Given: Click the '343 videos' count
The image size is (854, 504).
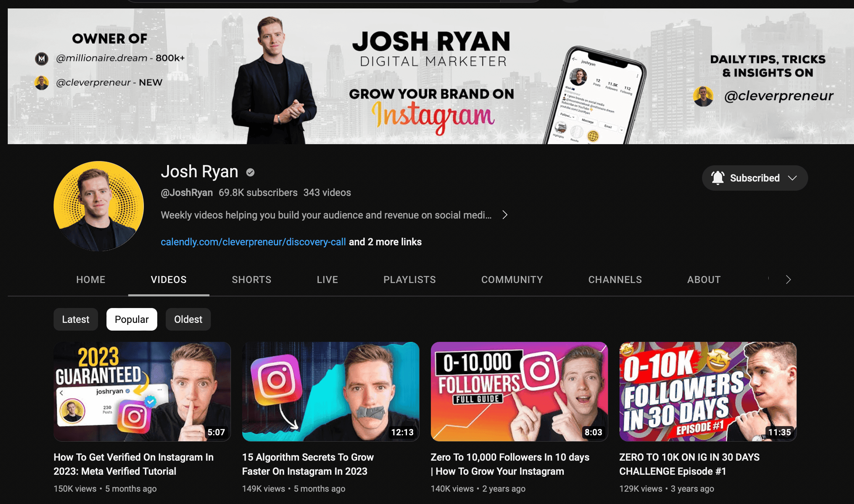Looking at the screenshot, I should [327, 192].
